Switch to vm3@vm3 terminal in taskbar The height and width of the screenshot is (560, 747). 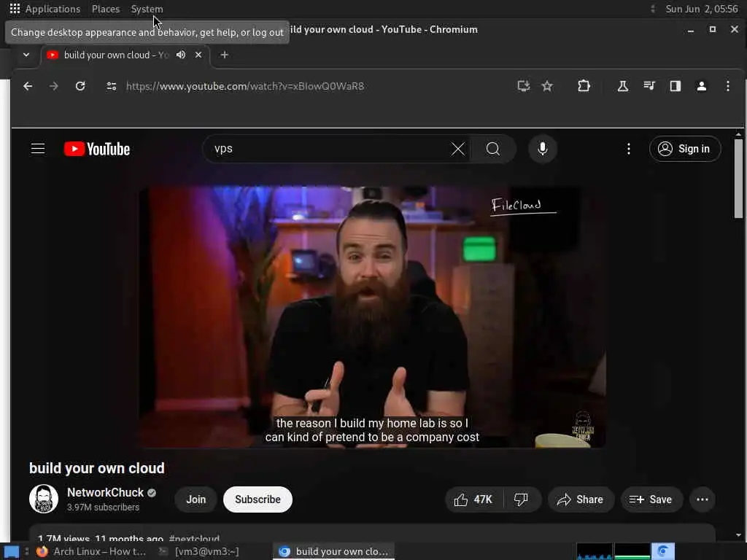200,551
